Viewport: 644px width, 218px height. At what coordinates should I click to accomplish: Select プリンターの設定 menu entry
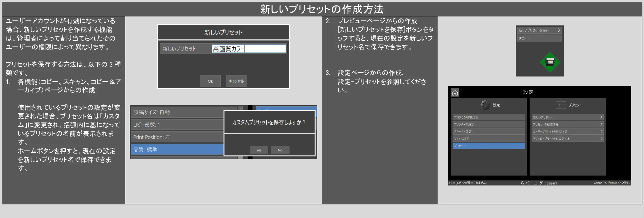(x=489, y=124)
